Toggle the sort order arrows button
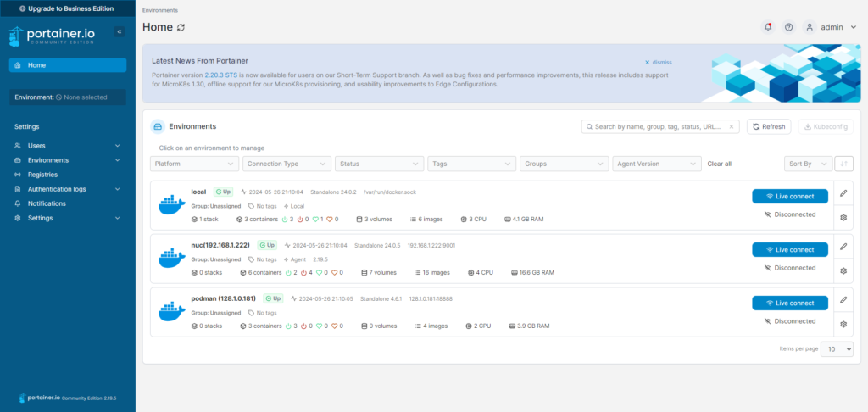This screenshot has height=412, width=868. pos(843,164)
